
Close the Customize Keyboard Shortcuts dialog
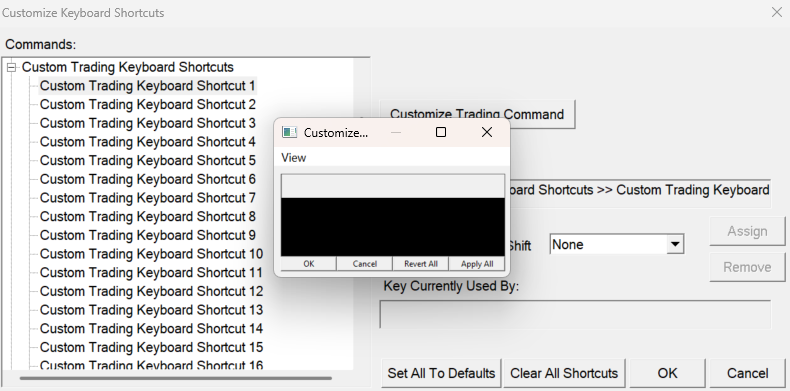click(x=777, y=12)
